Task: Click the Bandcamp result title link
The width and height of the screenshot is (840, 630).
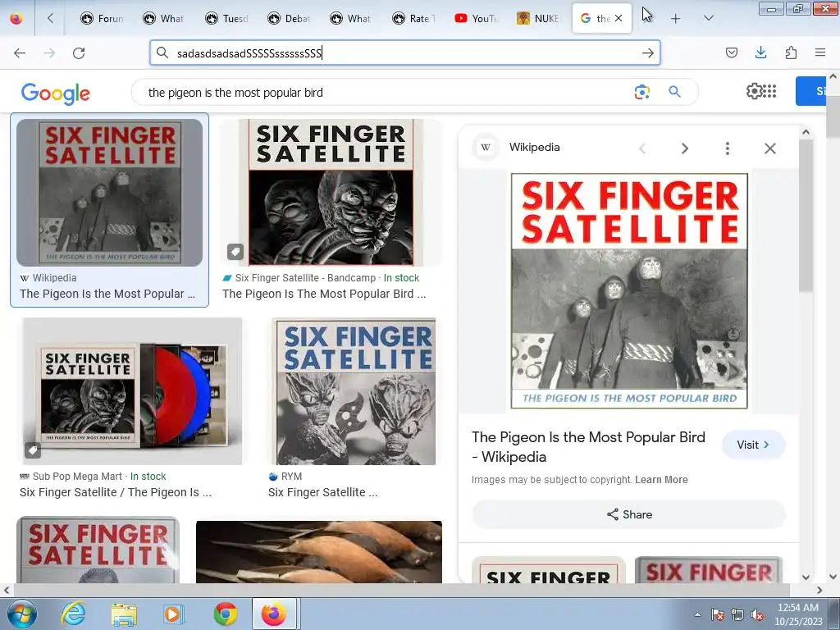Action: coord(324,294)
